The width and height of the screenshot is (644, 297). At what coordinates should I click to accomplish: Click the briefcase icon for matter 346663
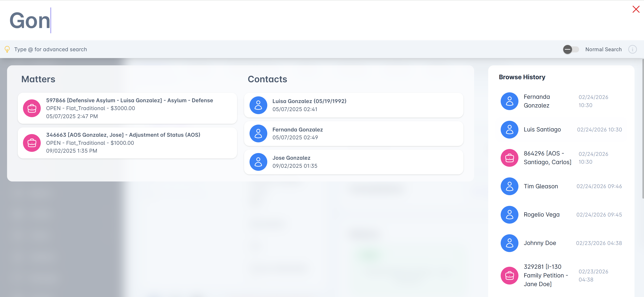32,143
